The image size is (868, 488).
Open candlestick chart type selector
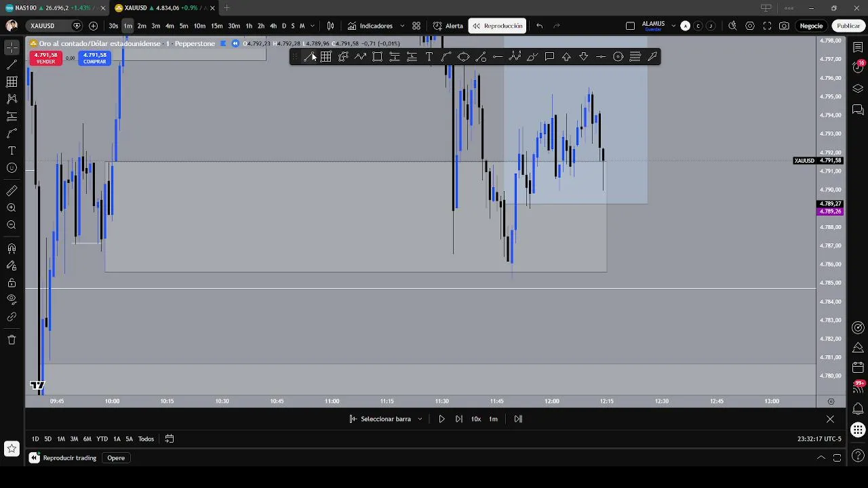click(x=330, y=26)
